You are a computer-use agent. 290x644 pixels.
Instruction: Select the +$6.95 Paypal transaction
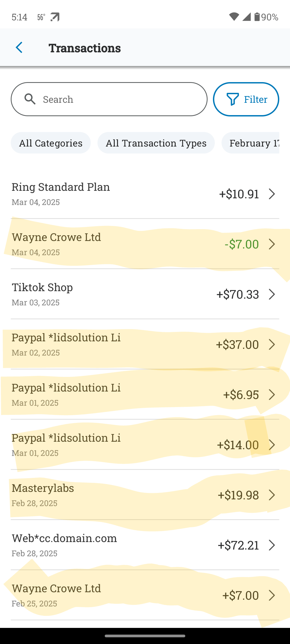pos(107,395)
